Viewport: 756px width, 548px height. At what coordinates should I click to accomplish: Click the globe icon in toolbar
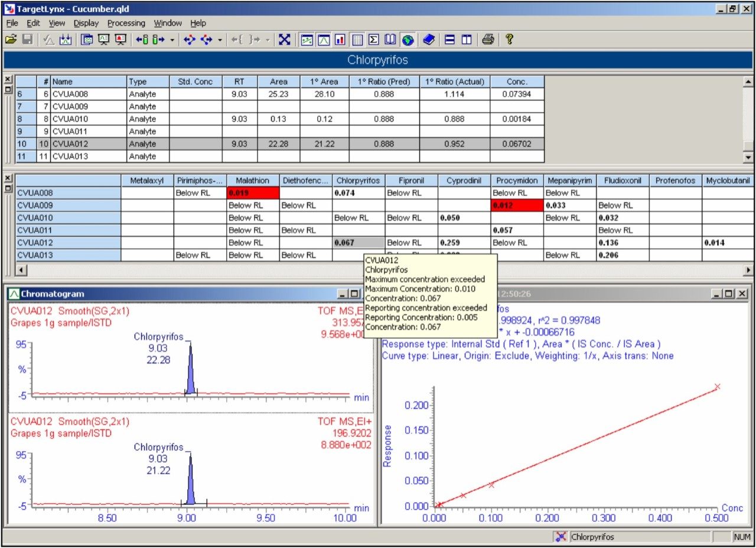point(407,40)
